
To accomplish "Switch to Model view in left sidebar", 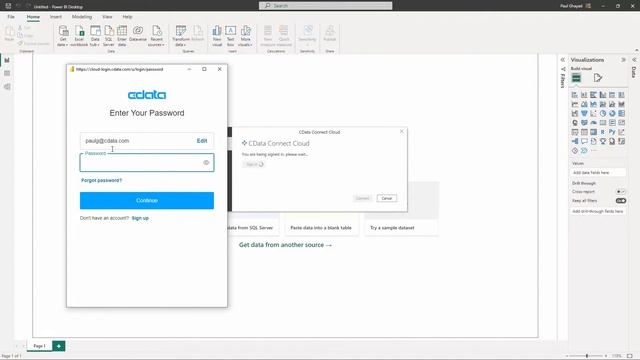I will (x=7, y=87).
